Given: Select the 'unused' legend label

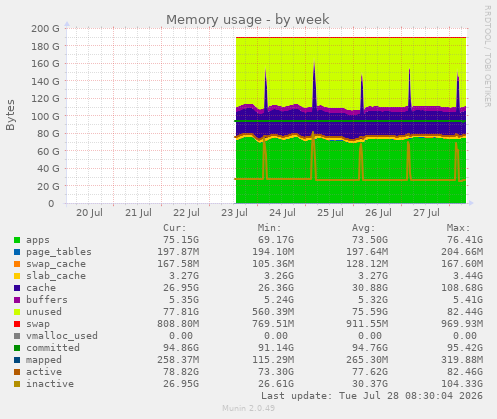Looking at the screenshot, I should coord(44,312).
